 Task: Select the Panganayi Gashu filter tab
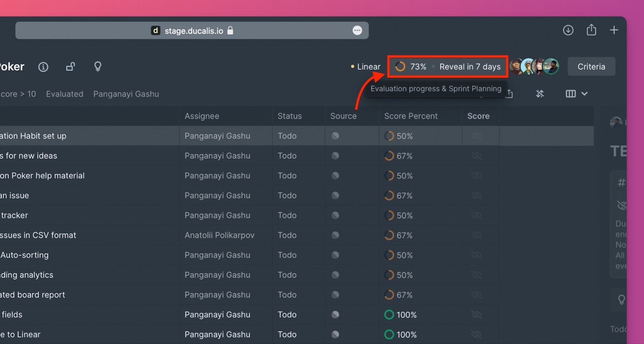126,94
